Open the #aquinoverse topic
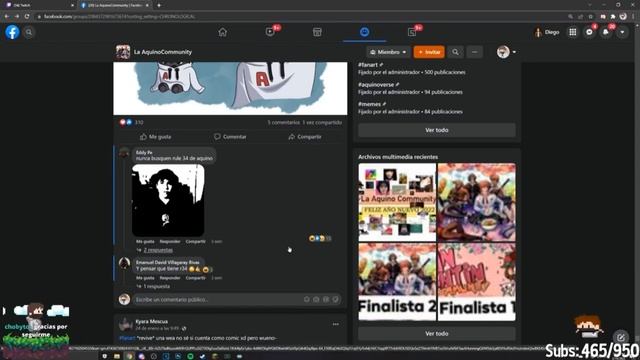 (376, 85)
